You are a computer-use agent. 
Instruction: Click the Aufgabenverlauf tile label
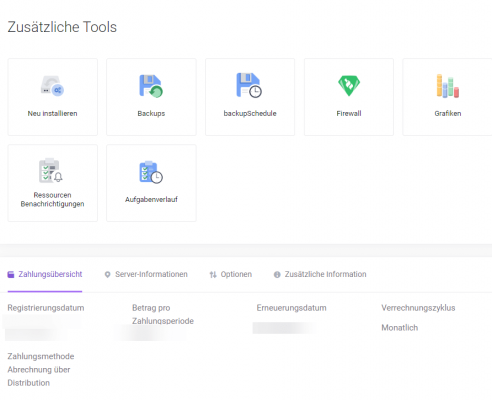[151, 199]
